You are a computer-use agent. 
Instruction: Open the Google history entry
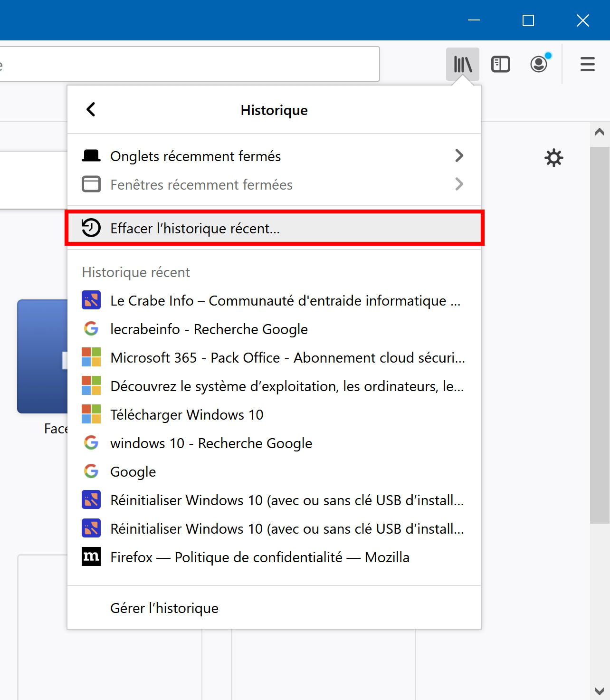[x=274, y=471]
